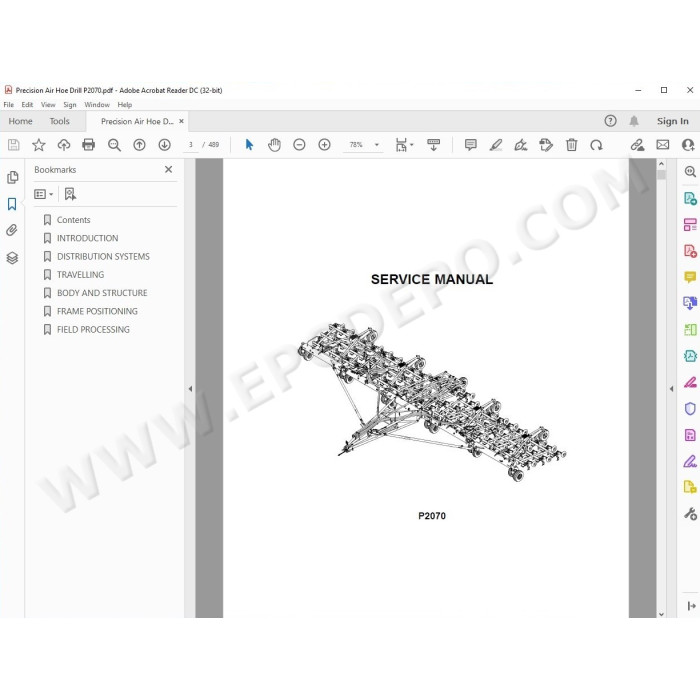Open the Edit menu
The height and width of the screenshot is (700, 700).
(27, 104)
